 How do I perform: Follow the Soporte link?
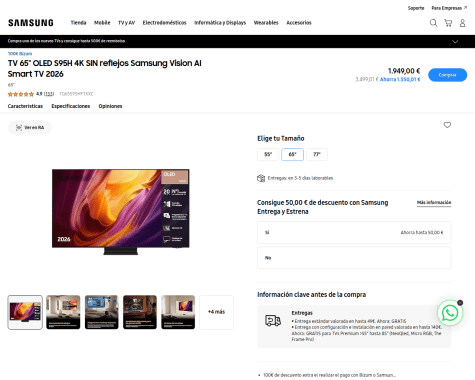click(x=416, y=8)
